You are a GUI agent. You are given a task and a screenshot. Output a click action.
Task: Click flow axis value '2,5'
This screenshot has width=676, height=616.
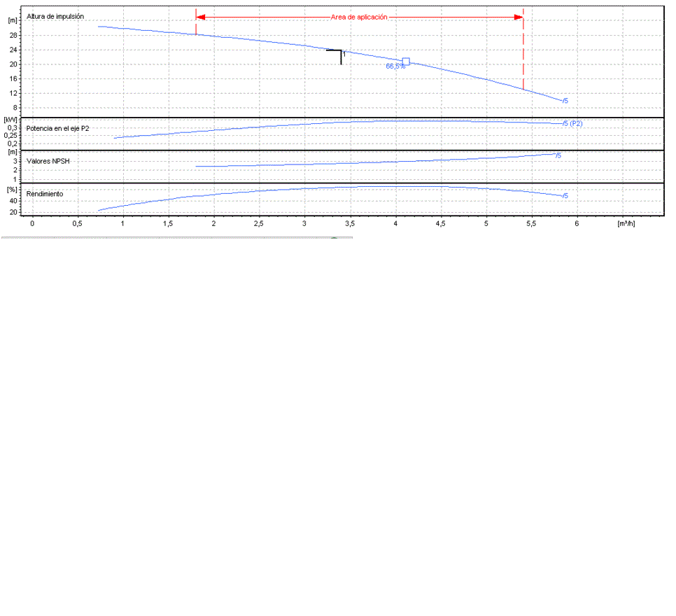click(x=259, y=224)
